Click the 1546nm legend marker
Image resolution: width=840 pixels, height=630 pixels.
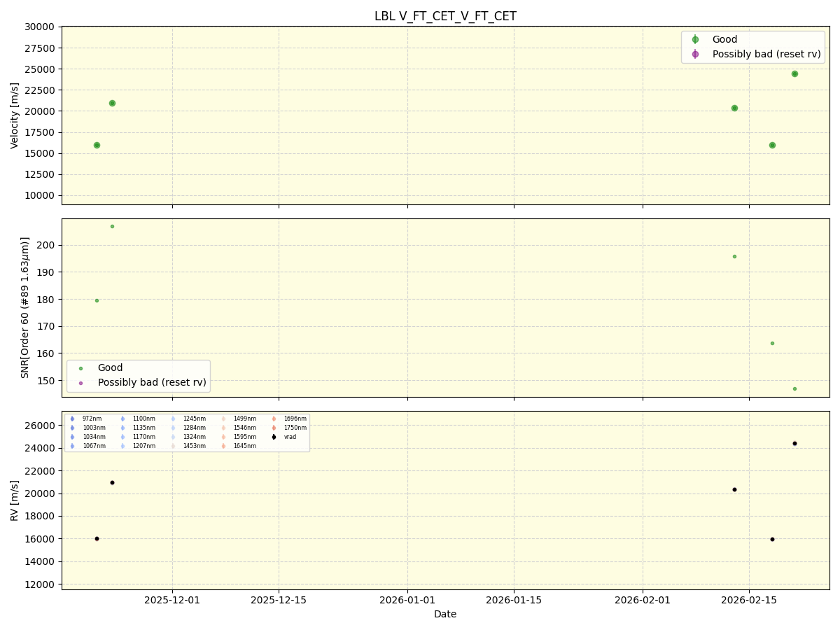pos(223,428)
